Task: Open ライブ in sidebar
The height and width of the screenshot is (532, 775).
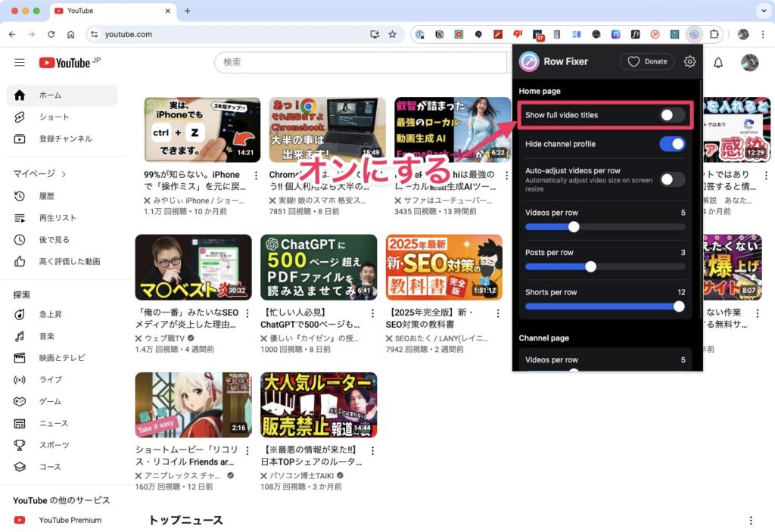Action: tap(62, 379)
